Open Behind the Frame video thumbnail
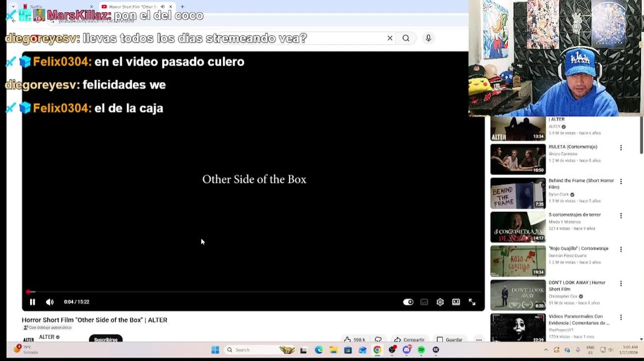The height and width of the screenshot is (361, 644). pyautogui.click(x=518, y=193)
